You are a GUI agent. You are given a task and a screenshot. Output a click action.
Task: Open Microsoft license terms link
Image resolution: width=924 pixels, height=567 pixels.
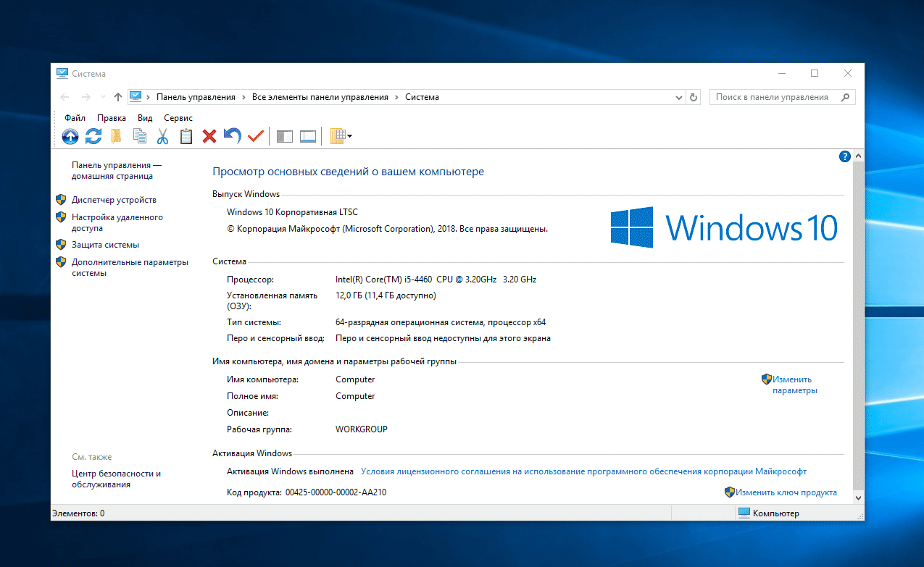(x=583, y=471)
